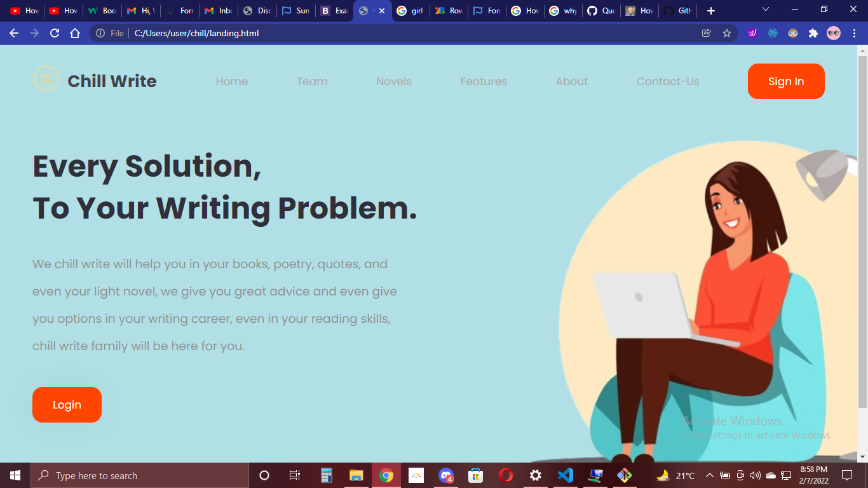This screenshot has height=488, width=868.
Task: Switch to the GitHub 'Que' browser tab
Action: coord(601,11)
